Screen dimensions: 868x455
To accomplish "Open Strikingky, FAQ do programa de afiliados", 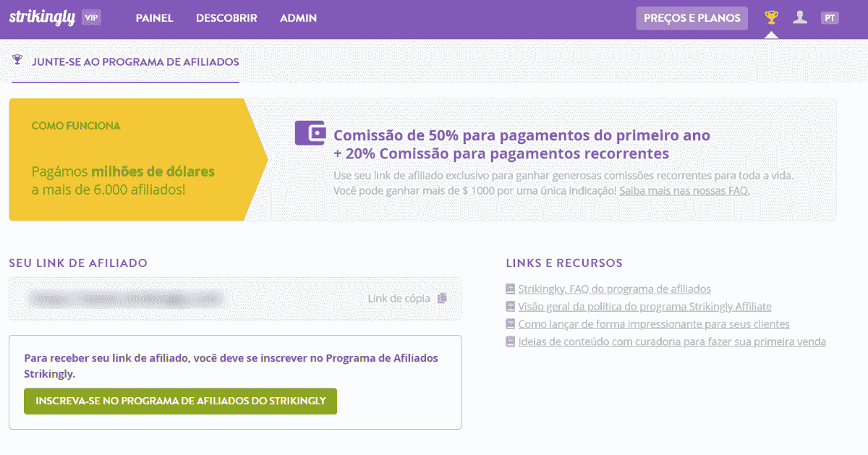I will tap(614, 289).
